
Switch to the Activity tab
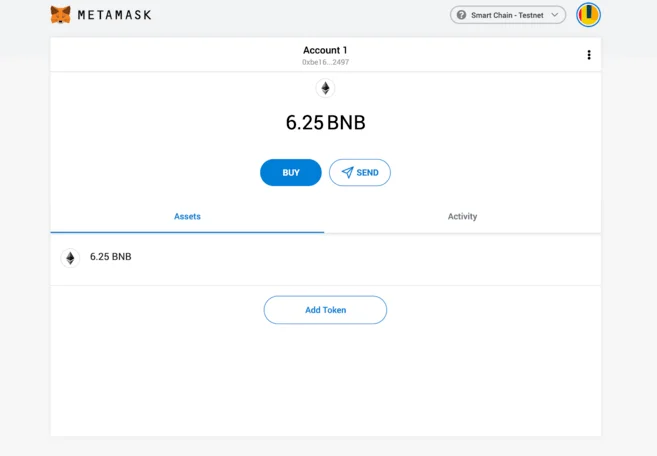(x=462, y=216)
